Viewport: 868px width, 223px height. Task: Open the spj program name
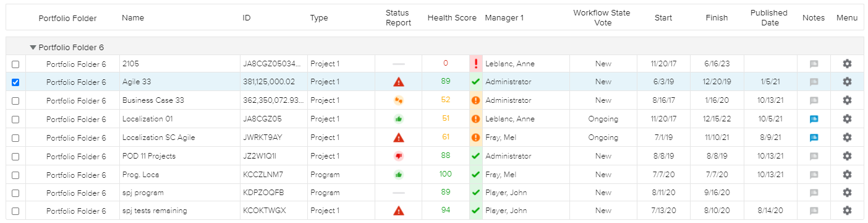143,193
